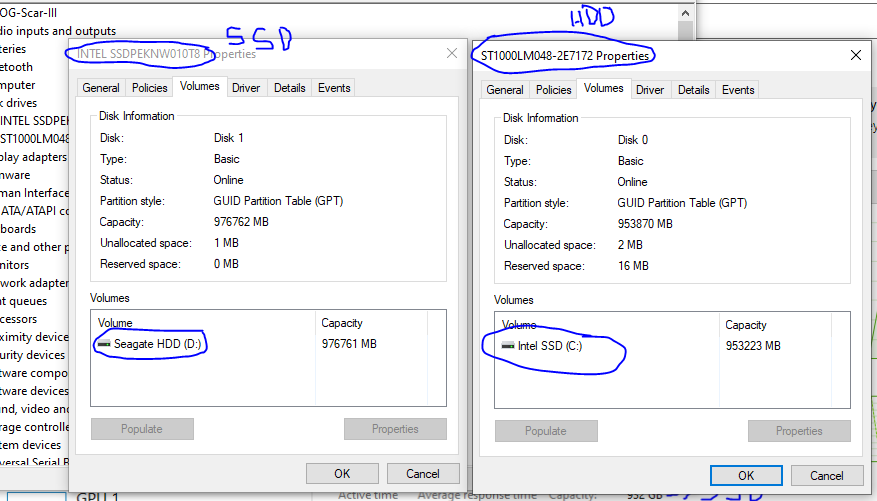The height and width of the screenshot is (501, 877).
Task: Click Reserved space value 16 MB
Action: click(633, 266)
